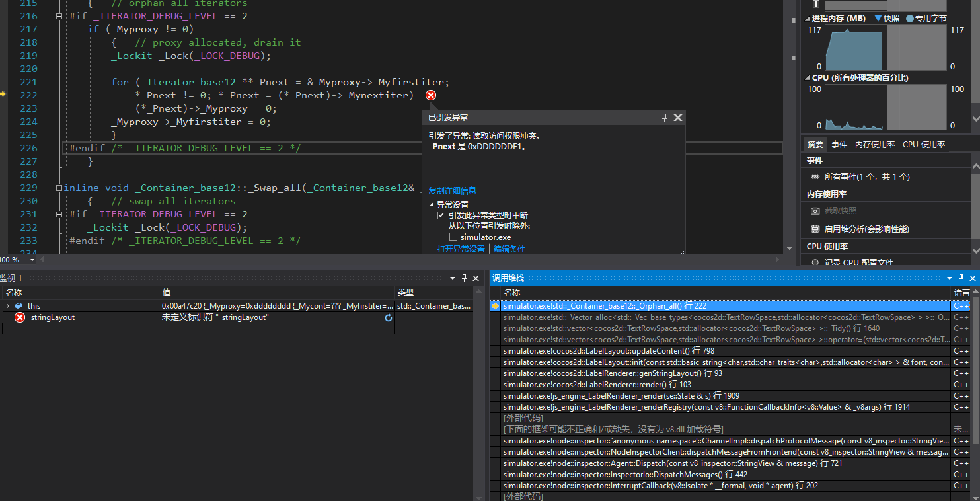Image resolution: width=980 pixels, height=501 pixels.
Task: Select the InterruptCallback line 202 frame
Action: [x=726, y=486]
